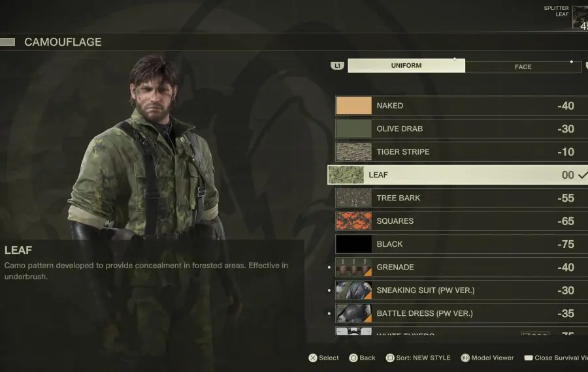Click the circle Back button prompt
588x372 pixels.
pyautogui.click(x=362, y=358)
